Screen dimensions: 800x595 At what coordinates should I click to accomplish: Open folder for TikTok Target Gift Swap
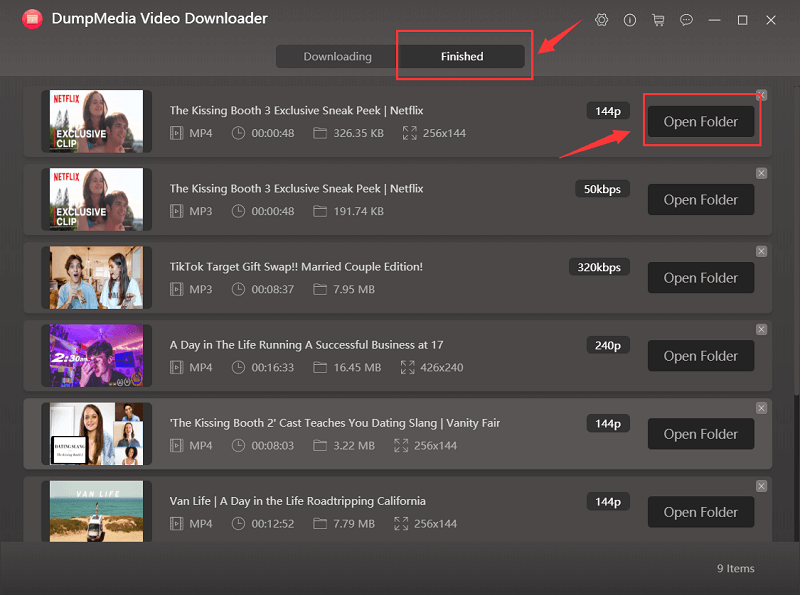pyautogui.click(x=700, y=278)
